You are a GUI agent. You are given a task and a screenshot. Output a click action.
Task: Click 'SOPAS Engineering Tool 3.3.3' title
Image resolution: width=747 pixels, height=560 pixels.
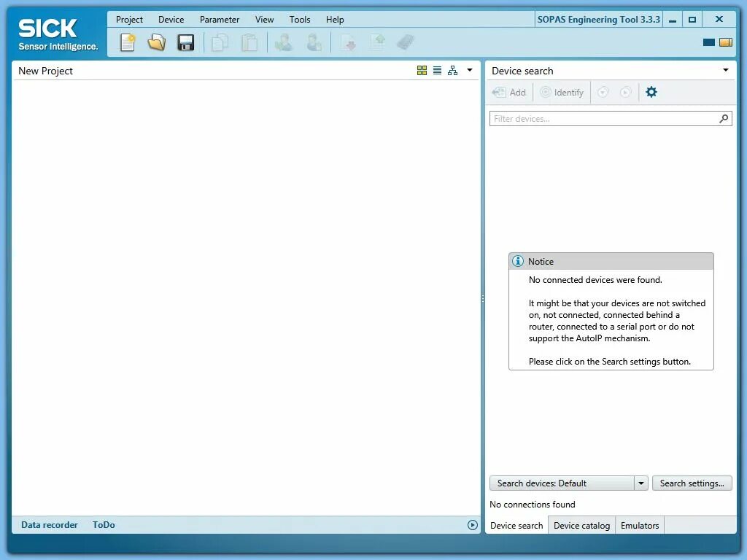(x=598, y=20)
